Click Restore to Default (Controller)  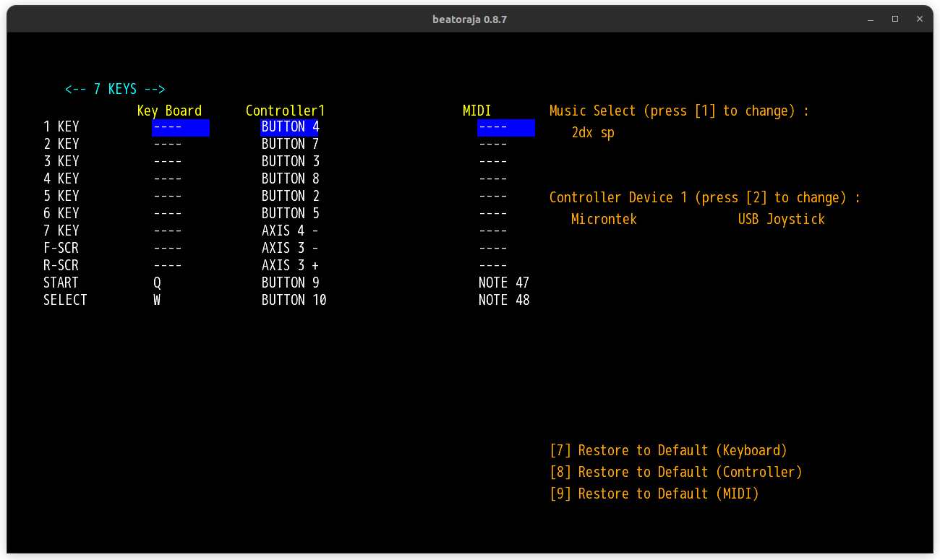[x=676, y=473]
